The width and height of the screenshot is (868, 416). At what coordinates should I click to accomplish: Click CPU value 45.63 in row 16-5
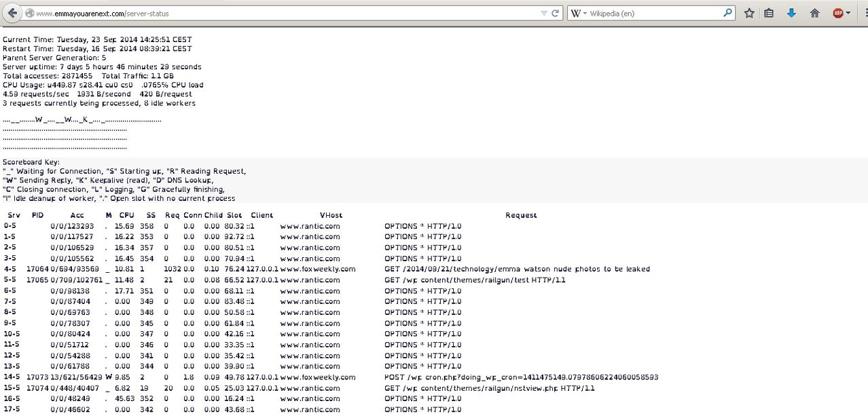click(124, 399)
